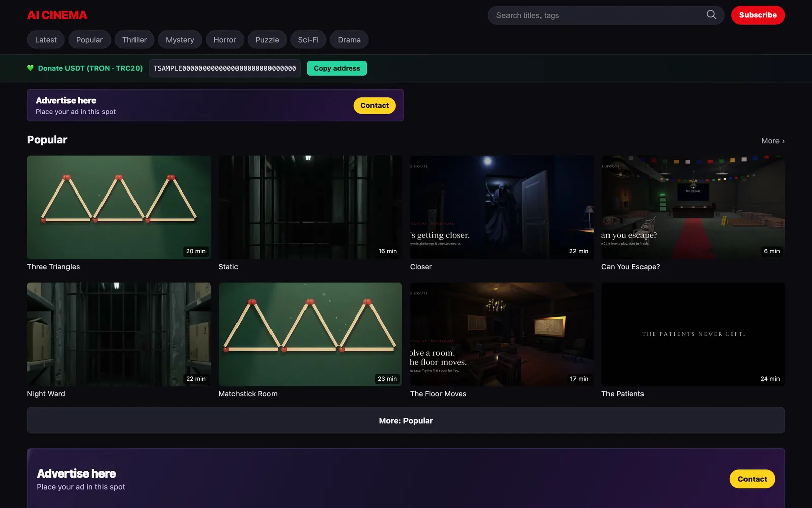
Task: Open the Three Triangles thumbnail
Action: click(x=119, y=207)
